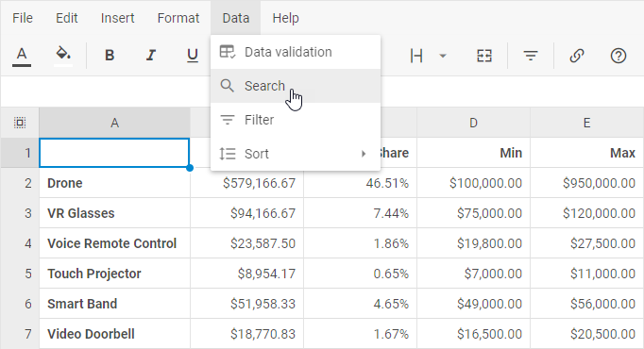
Task: Click the Touch Projector cell
Action: coord(114,274)
